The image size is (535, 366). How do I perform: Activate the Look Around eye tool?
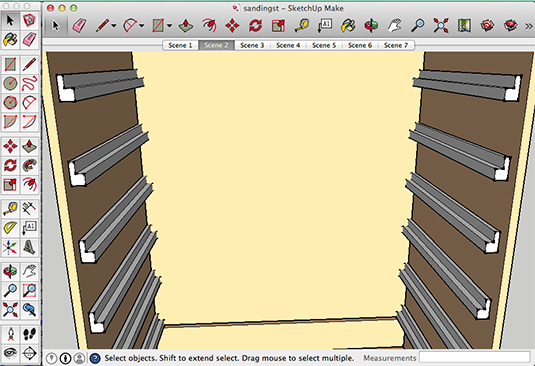pos(10,353)
